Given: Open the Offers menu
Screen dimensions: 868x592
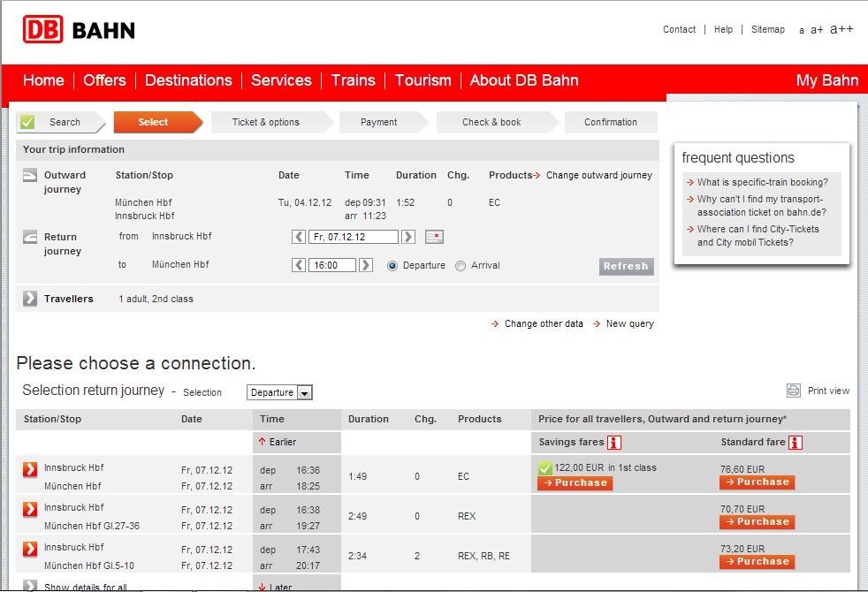Looking at the screenshot, I should tap(104, 80).
